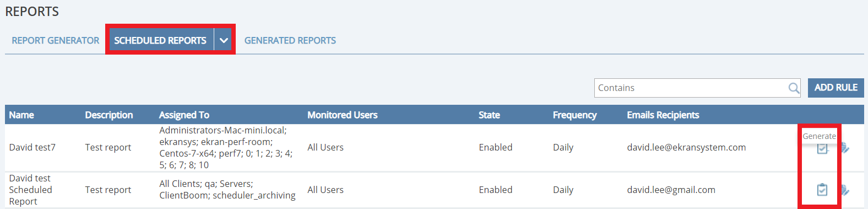Viewport: 868px width, 209px height.
Task: Click edit pencil icon for David test Scheduled Report
Action: click(x=845, y=190)
